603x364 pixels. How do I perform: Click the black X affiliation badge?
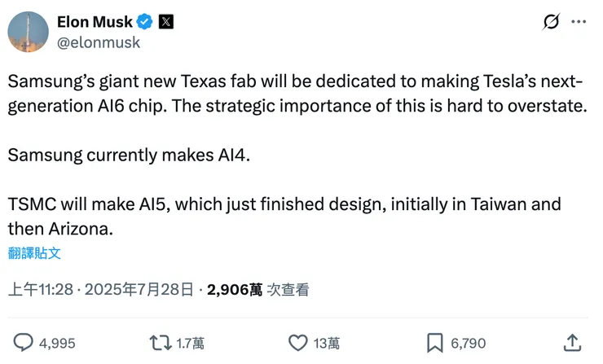coord(165,22)
